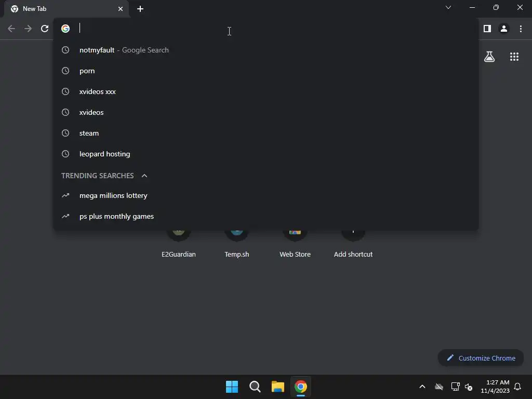
Task: Open the Windows Start menu
Action: pyautogui.click(x=232, y=387)
